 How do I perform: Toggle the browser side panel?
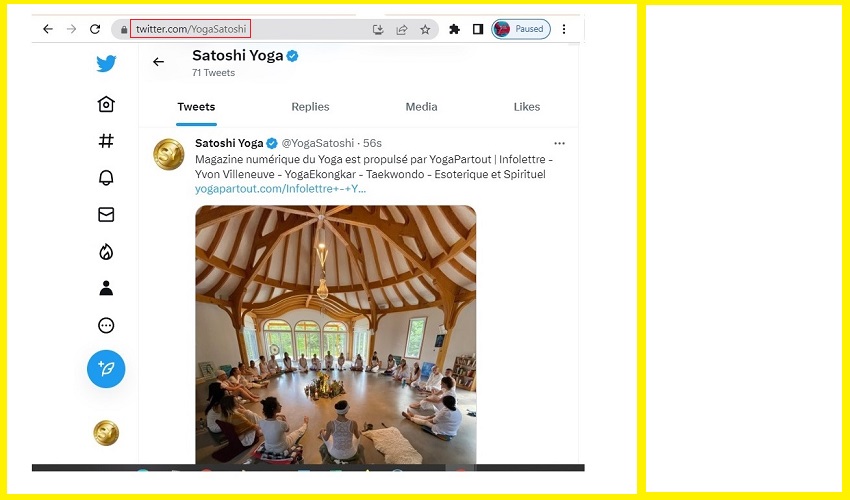(x=478, y=29)
